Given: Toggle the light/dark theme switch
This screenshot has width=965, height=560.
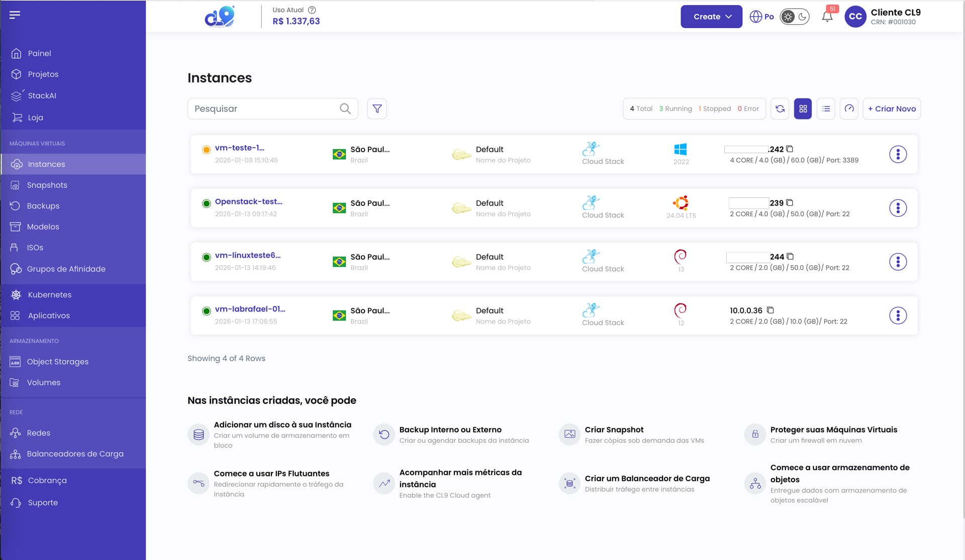Looking at the screenshot, I should 795,17.
